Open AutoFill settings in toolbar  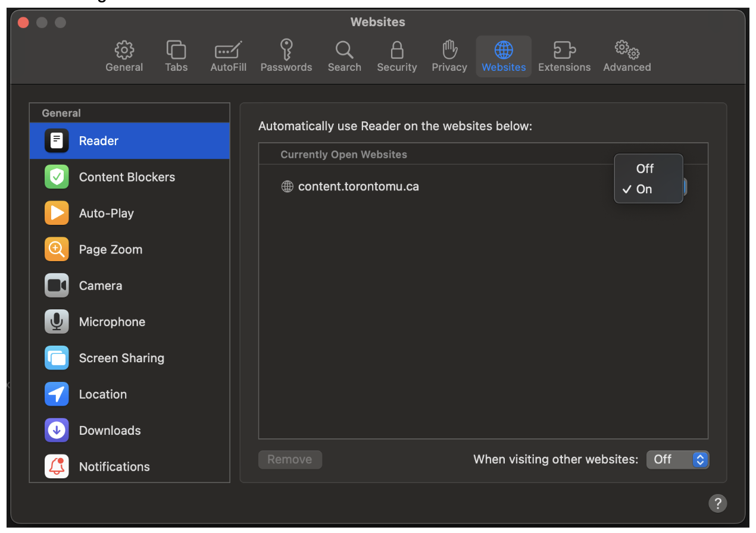228,57
